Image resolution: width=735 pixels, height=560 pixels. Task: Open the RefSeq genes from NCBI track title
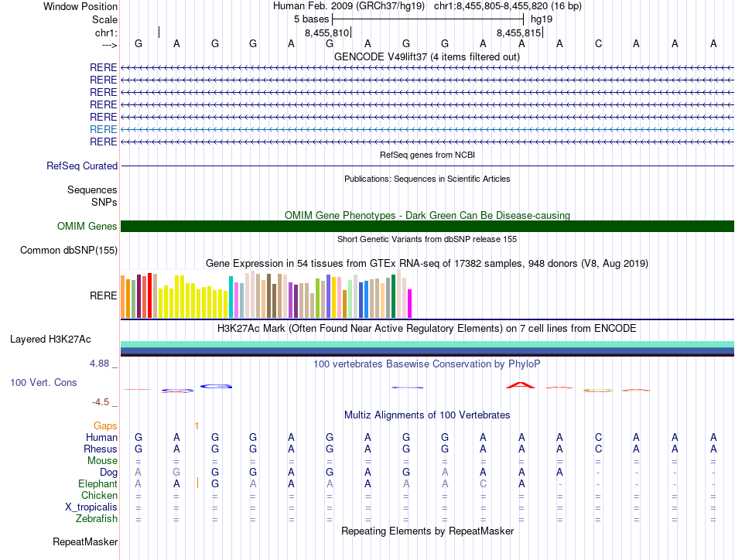(427, 155)
